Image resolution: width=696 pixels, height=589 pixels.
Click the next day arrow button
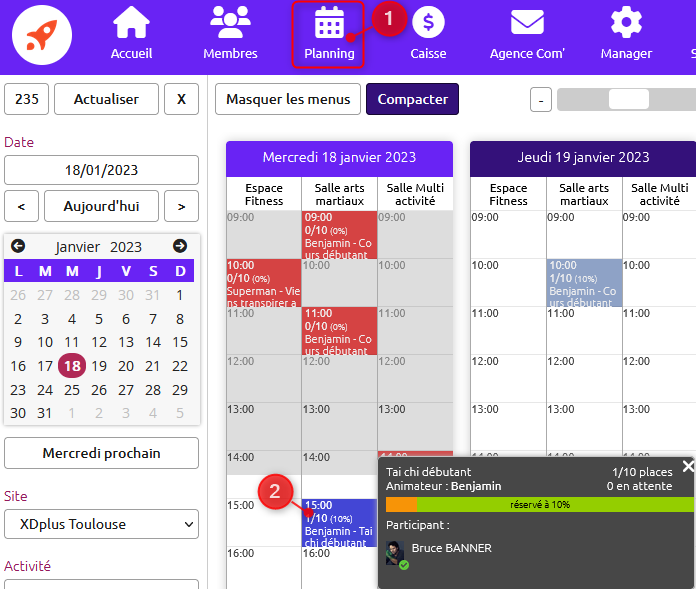(x=181, y=207)
